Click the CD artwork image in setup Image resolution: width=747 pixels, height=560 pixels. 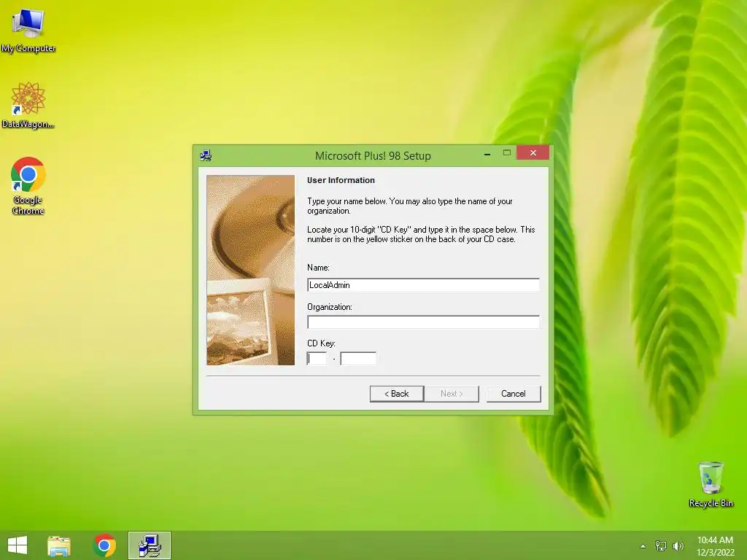[x=251, y=270]
